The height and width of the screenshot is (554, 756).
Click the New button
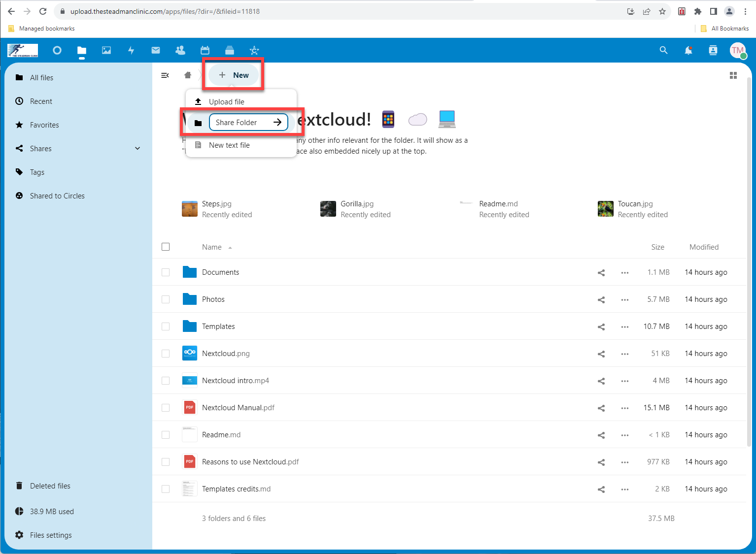234,75
